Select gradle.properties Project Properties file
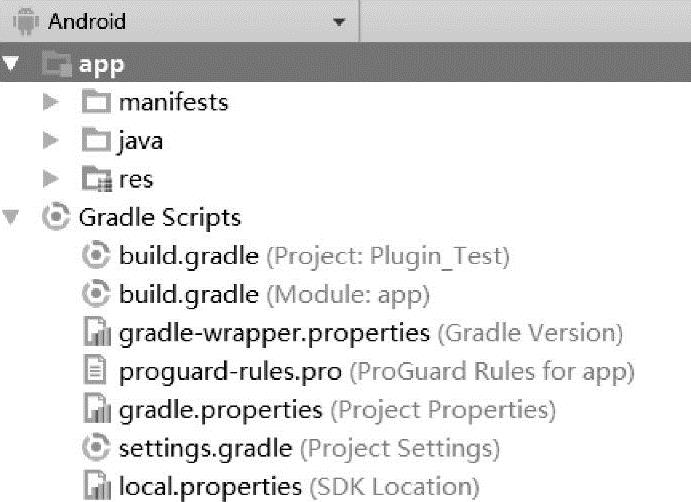Image resolution: width=691 pixels, height=502 pixels. pos(220,410)
